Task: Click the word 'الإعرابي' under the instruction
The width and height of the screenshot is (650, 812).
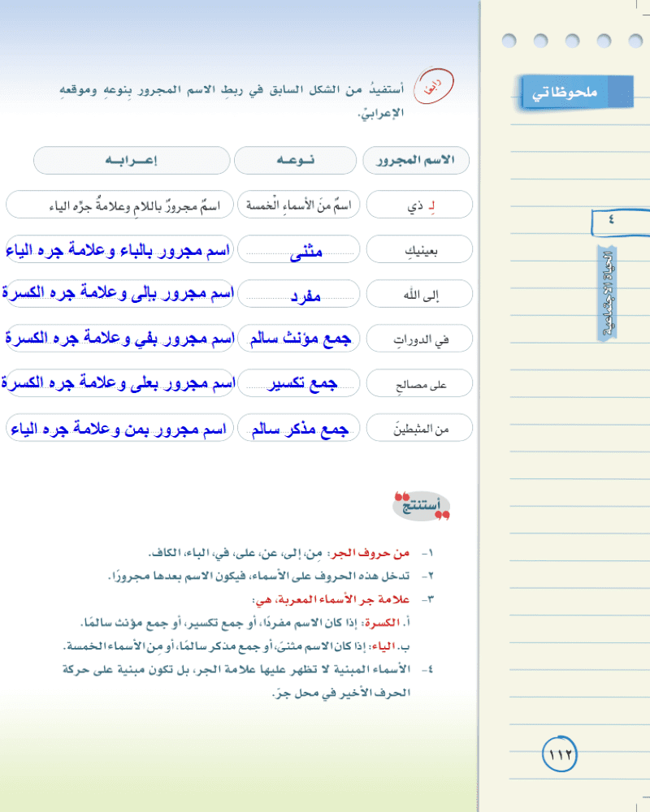Action: point(381,113)
